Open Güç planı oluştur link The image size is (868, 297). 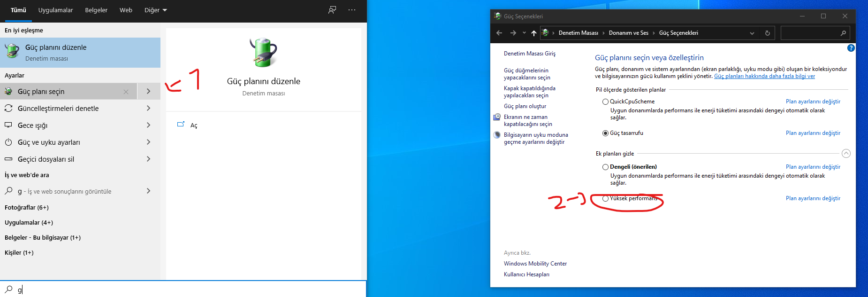click(525, 106)
